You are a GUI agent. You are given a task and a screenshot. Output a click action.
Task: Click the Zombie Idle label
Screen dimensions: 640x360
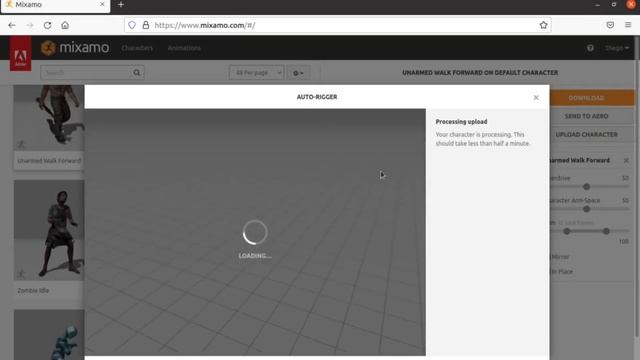(x=33, y=291)
